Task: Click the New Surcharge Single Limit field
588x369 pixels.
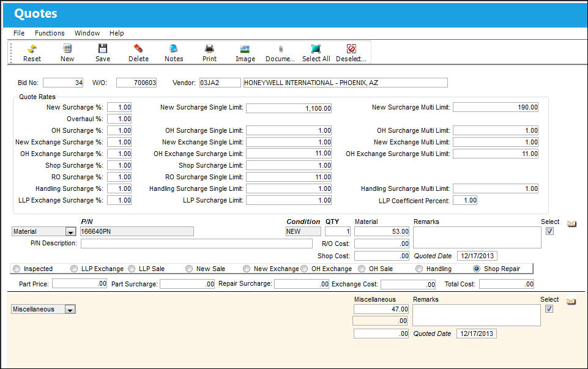Action: pos(289,108)
